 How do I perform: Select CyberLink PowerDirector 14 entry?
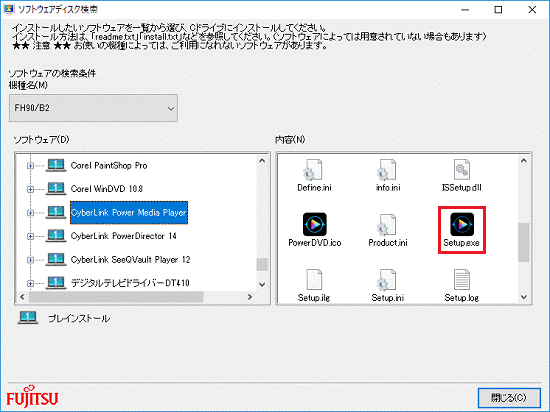[123, 236]
